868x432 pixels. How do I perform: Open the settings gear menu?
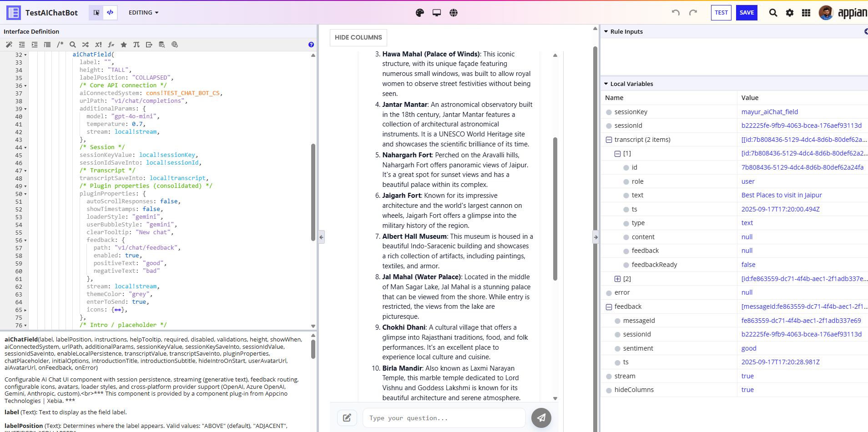pos(790,13)
